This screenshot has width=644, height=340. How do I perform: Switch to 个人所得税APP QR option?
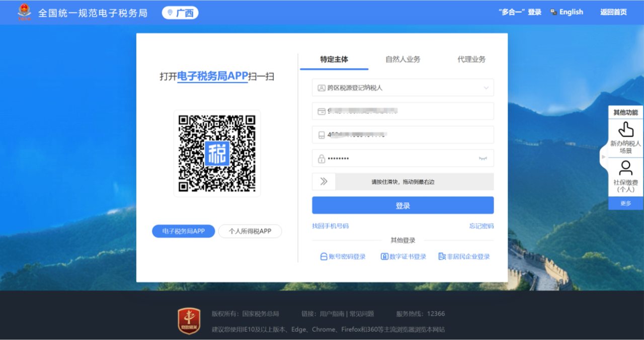pos(250,231)
